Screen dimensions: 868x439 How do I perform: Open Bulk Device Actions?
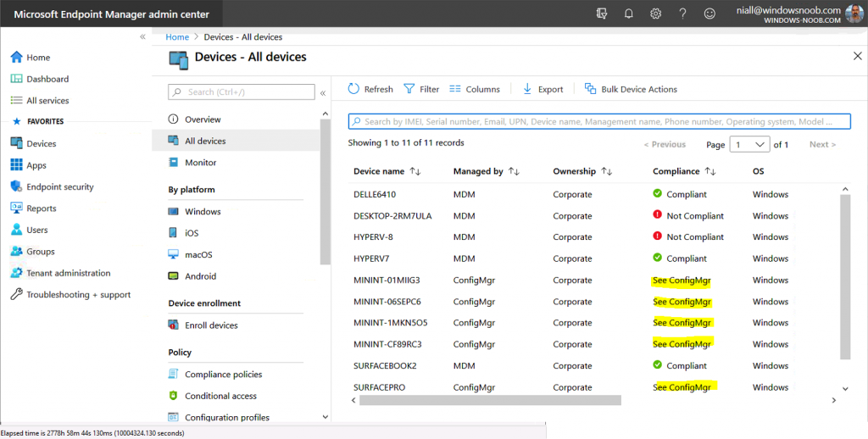point(631,89)
